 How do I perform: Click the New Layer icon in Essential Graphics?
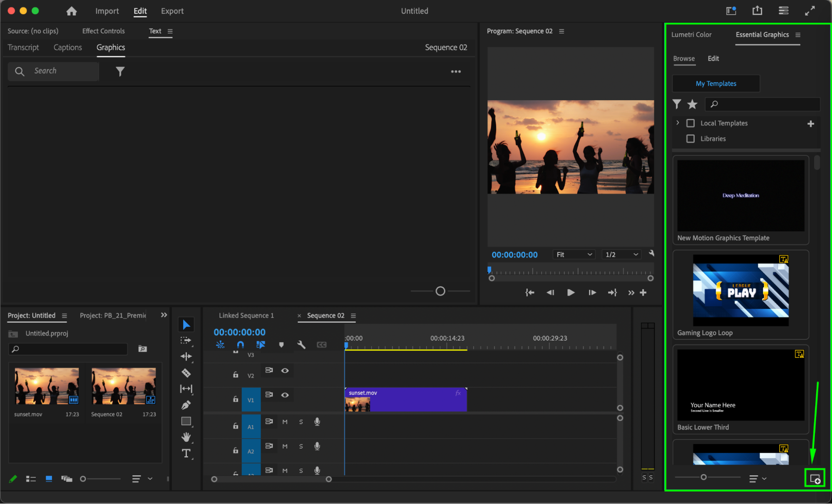point(815,479)
